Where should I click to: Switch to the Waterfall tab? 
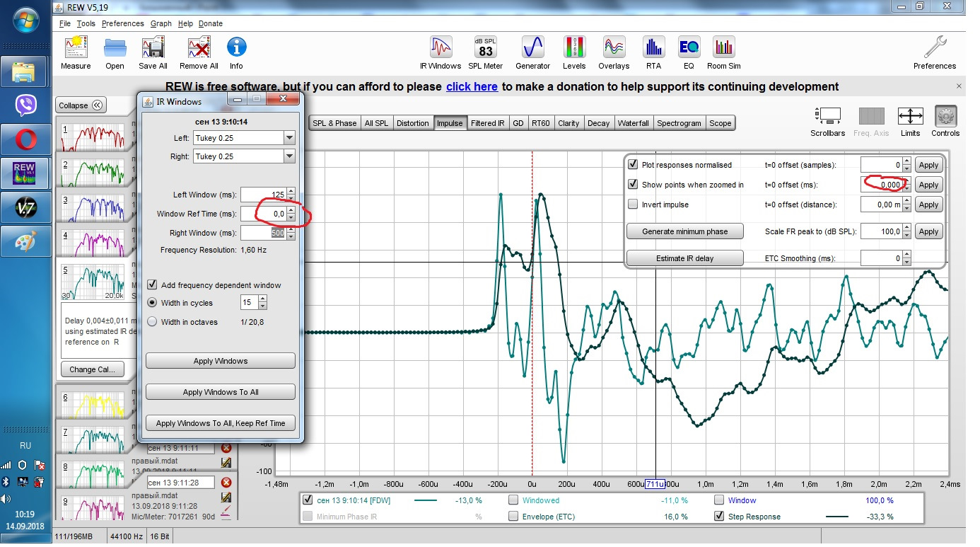coord(633,123)
